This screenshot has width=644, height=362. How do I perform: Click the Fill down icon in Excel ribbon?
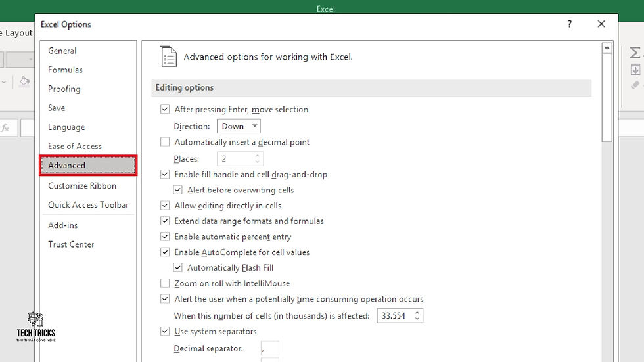point(635,70)
